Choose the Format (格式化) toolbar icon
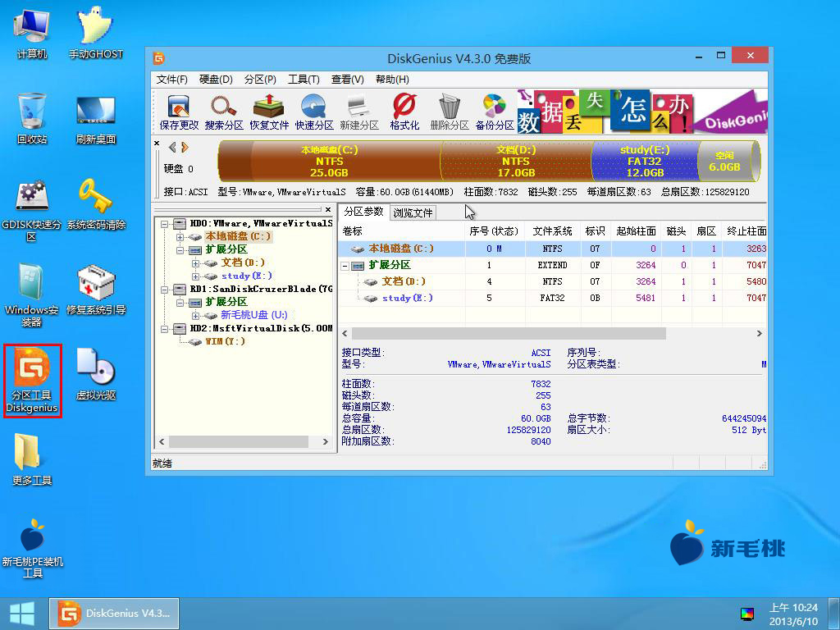 404,112
